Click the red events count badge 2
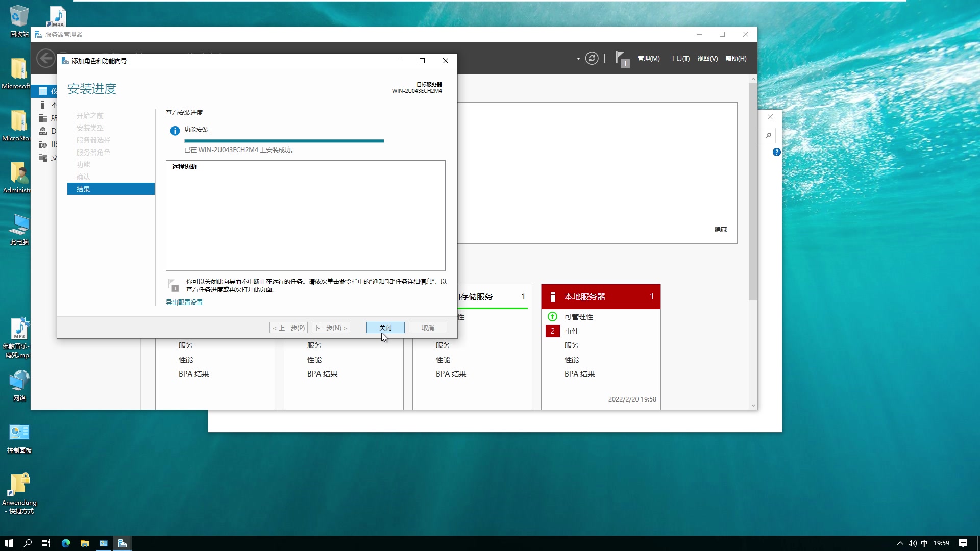The image size is (980, 551). (552, 331)
